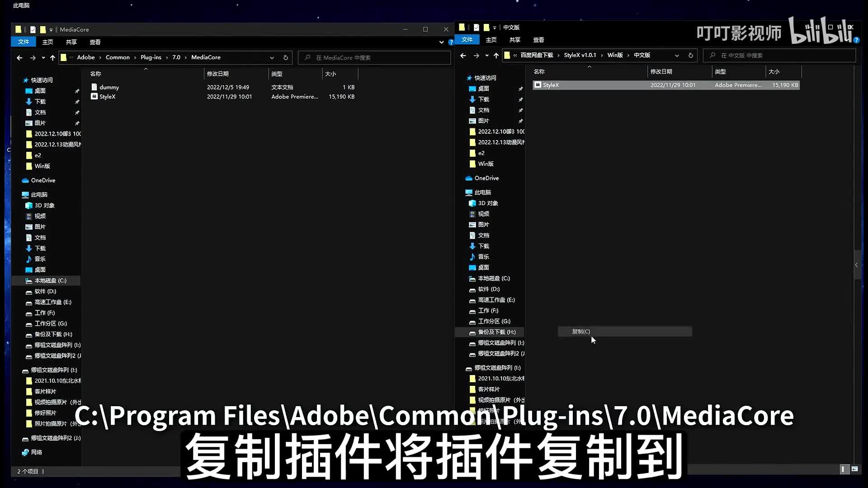Click the dummy text file icon
868x488 pixels.
point(94,87)
